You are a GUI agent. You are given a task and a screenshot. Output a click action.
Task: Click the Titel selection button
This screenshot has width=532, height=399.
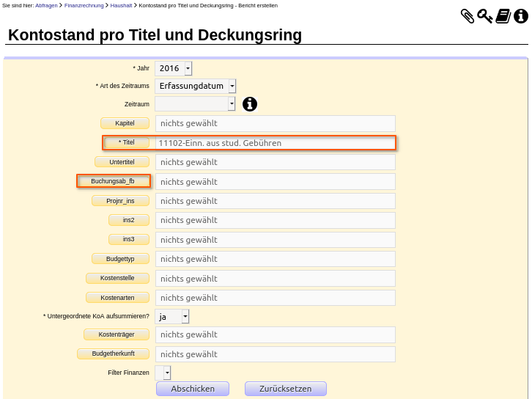127,142
